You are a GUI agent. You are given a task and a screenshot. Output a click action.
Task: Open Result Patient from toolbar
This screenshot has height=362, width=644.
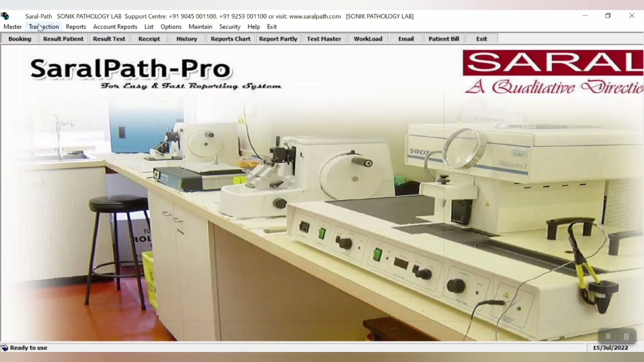click(63, 39)
